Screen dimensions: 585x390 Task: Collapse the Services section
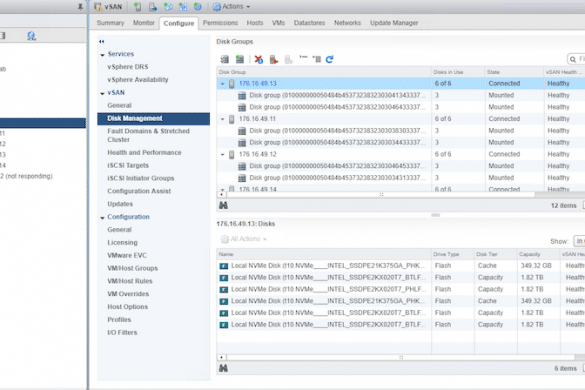[102, 55]
